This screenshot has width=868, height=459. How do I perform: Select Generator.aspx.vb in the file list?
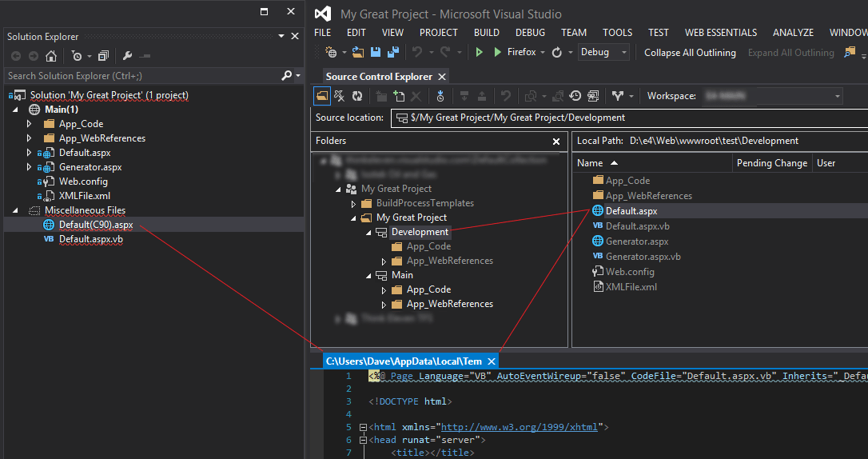(643, 257)
